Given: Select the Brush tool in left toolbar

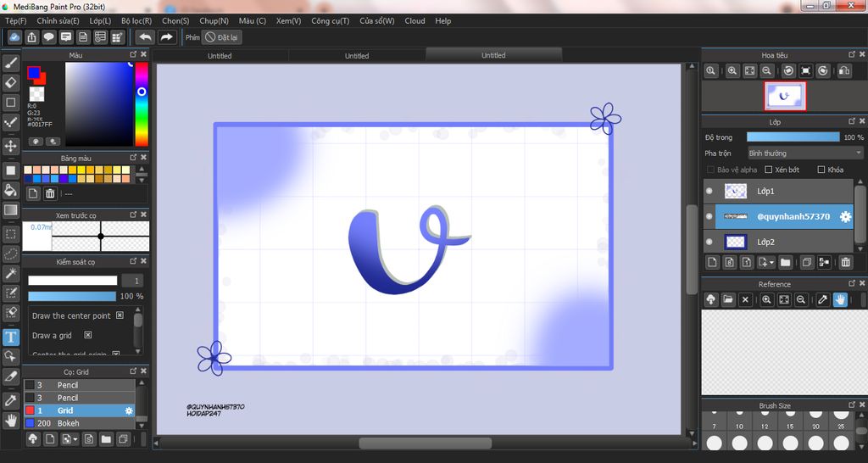Looking at the screenshot, I should point(10,63).
